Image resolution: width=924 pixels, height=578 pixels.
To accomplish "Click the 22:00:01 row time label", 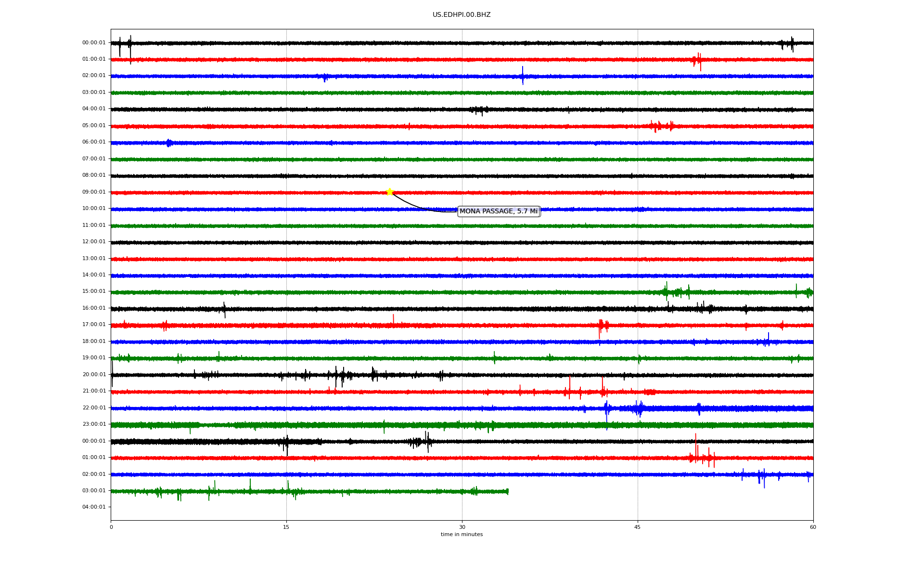I will [94, 408].
